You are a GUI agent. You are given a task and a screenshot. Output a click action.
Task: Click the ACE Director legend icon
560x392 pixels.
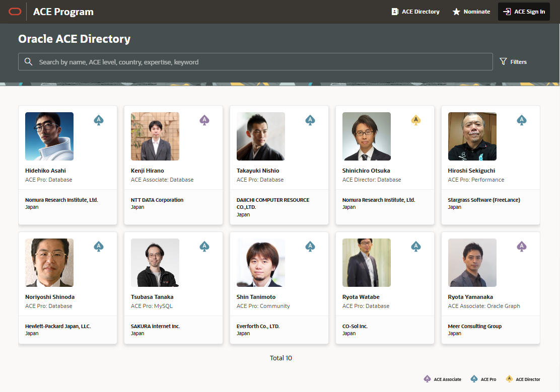click(x=509, y=379)
